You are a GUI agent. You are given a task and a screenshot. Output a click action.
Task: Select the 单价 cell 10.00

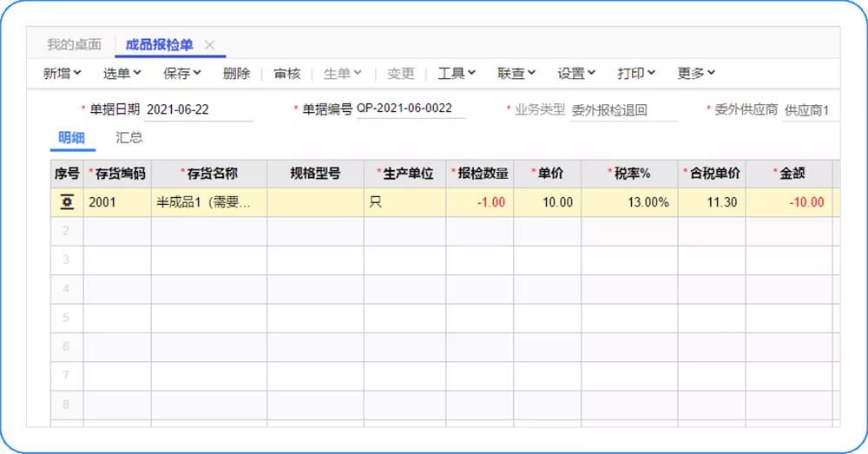pos(548,202)
